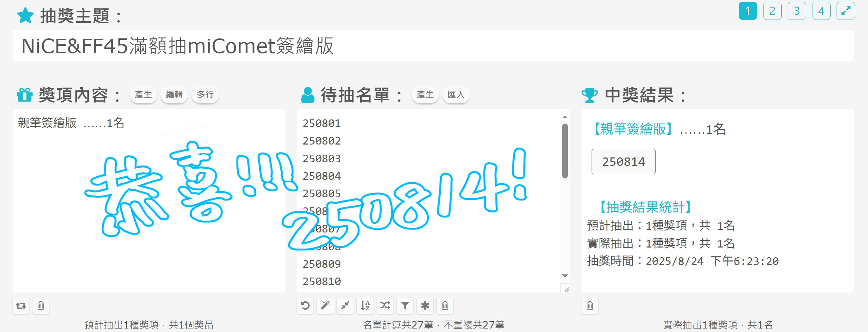The height and width of the screenshot is (332, 868).
Task: Switch to lottery page 2
Action: (x=772, y=11)
